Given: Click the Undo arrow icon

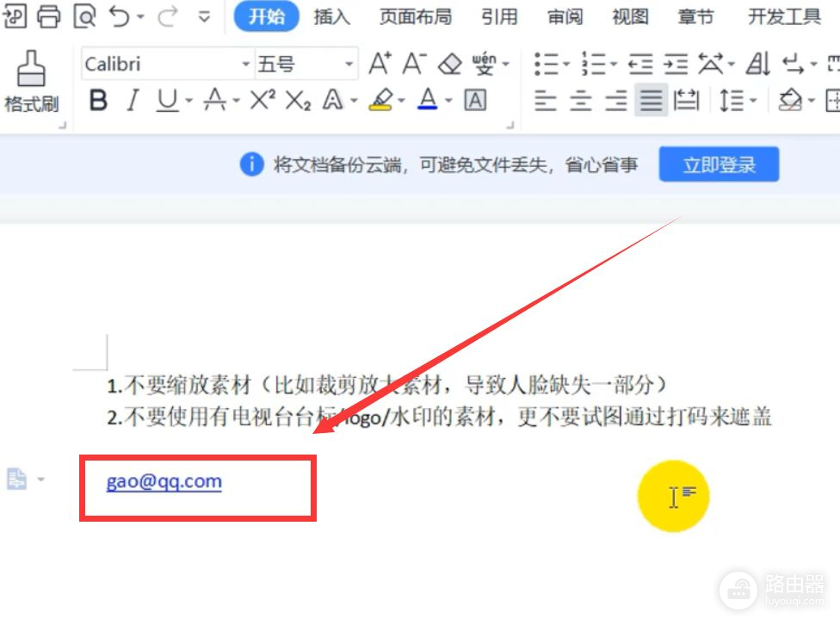Looking at the screenshot, I should [120, 16].
